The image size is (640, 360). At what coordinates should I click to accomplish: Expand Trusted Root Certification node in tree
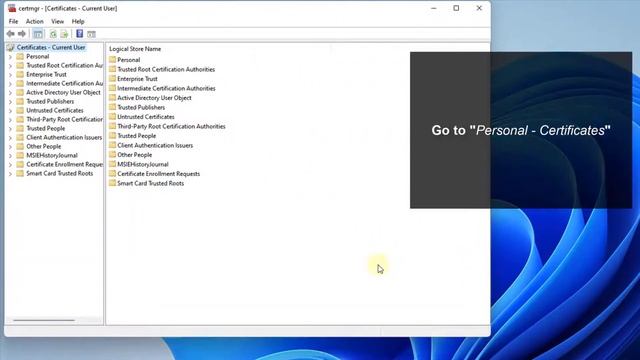coord(10,66)
